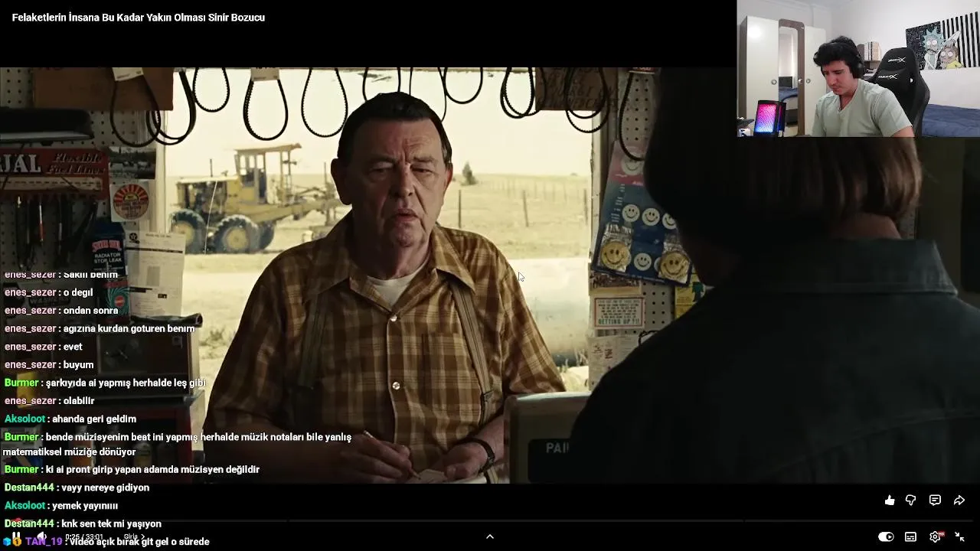Seek on the video progress bar
The height and width of the screenshot is (551, 980).
490,523
